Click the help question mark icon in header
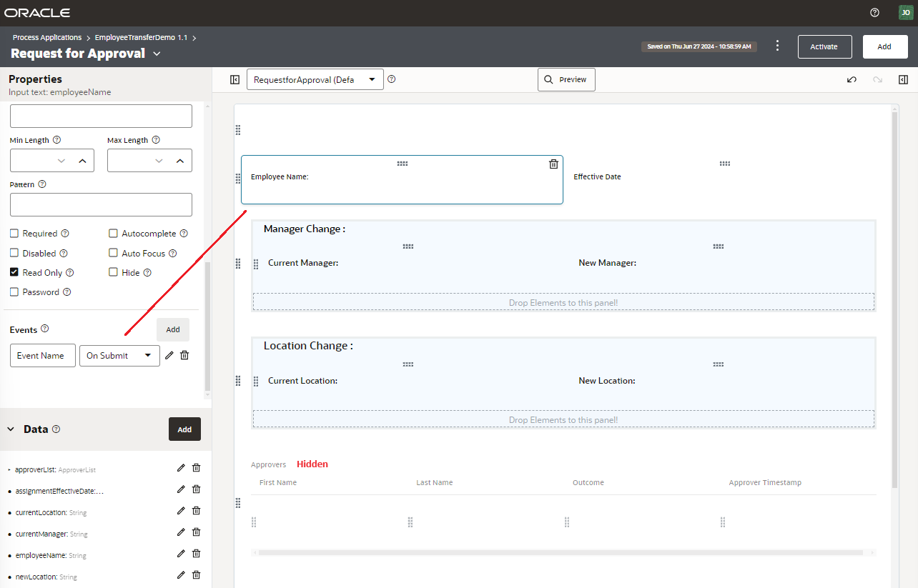The image size is (918, 588). [874, 13]
